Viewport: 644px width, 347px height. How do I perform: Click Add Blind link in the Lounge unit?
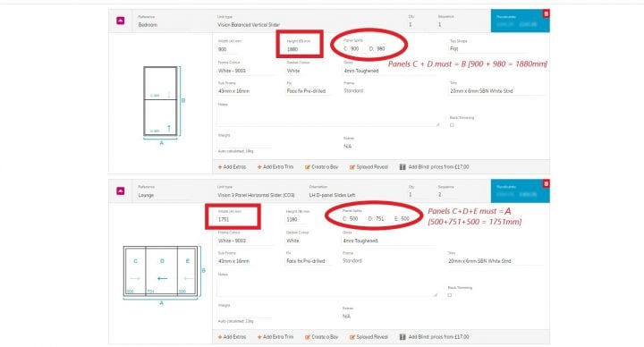(434, 337)
